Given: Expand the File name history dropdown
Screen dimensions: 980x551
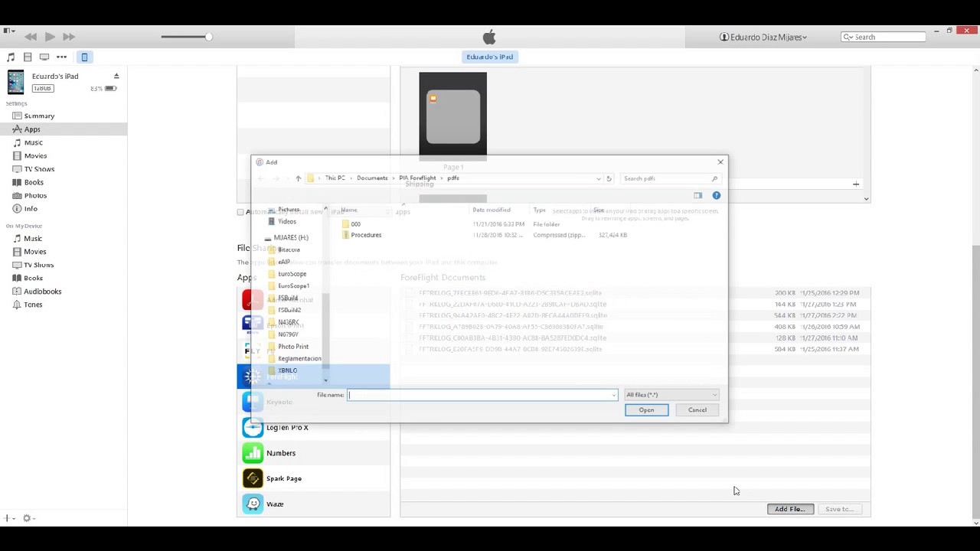Looking at the screenshot, I should [x=613, y=395].
